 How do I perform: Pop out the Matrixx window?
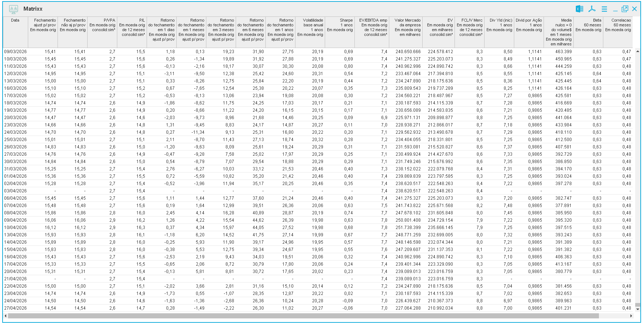click(625, 9)
